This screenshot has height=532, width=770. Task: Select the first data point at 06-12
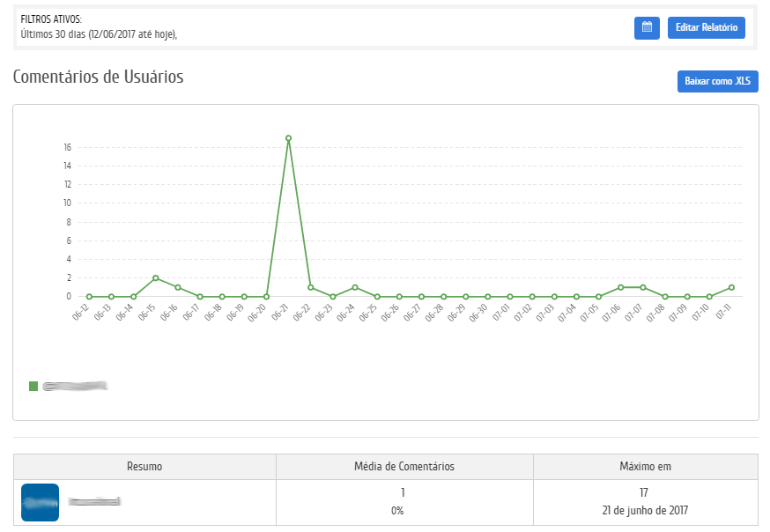(x=88, y=297)
